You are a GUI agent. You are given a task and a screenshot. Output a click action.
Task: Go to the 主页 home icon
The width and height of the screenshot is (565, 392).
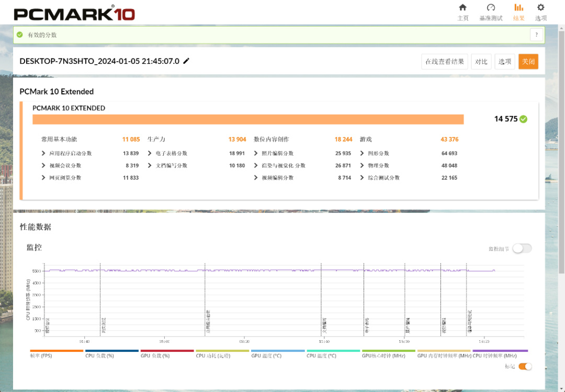tap(462, 7)
